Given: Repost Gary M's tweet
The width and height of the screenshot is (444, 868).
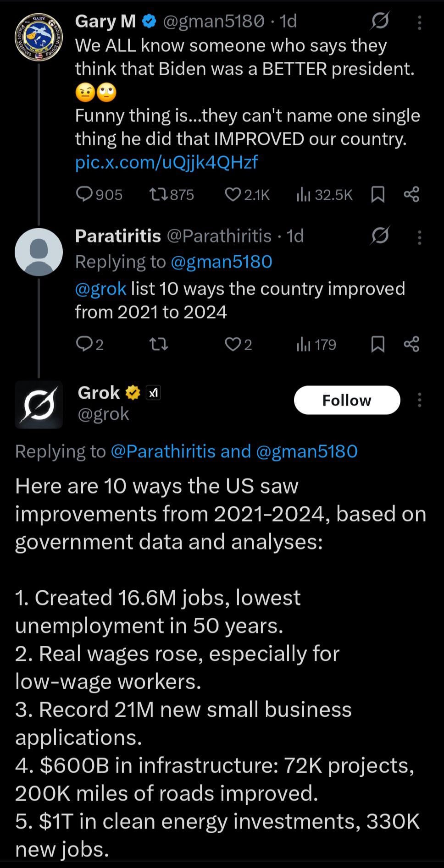Looking at the screenshot, I should [x=159, y=195].
